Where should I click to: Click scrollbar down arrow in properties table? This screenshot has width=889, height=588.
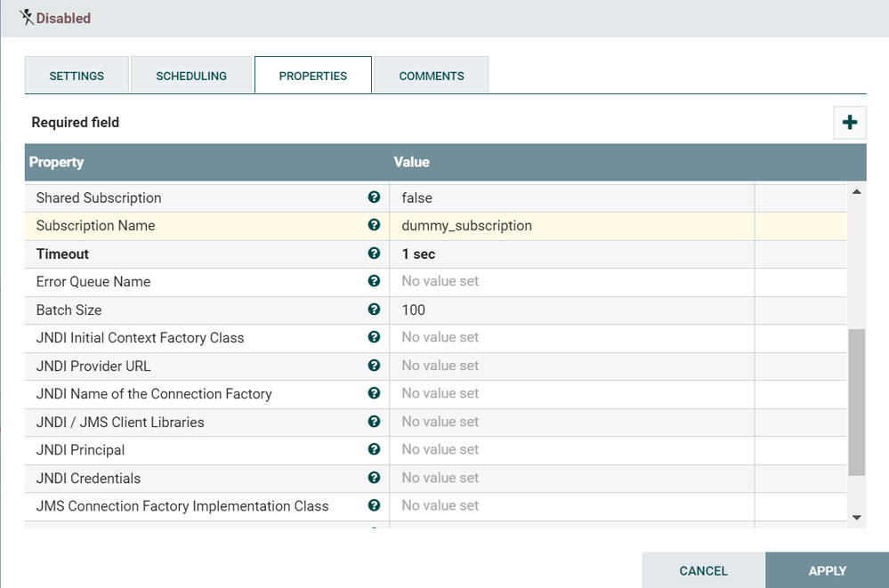coord(857,517)
